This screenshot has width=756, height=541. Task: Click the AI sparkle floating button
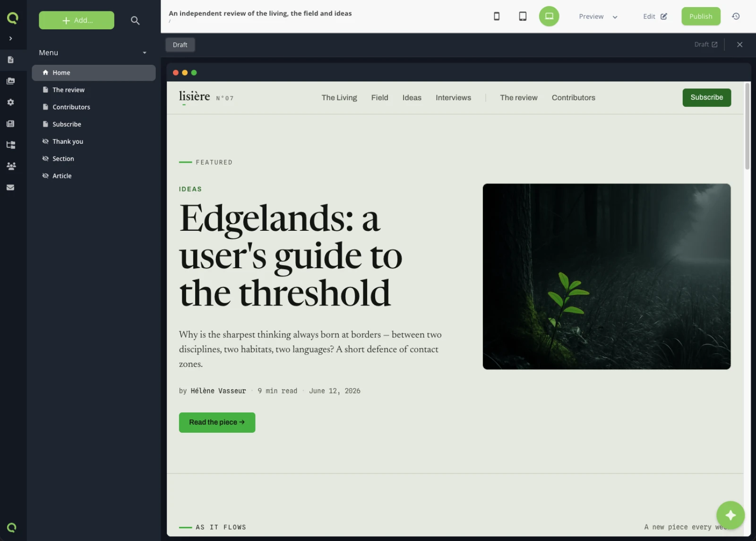(730, 515)
